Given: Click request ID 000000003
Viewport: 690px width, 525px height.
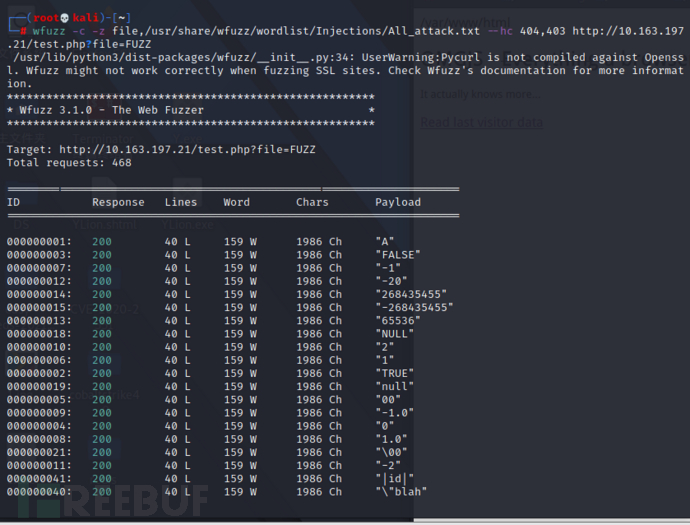Looking at the screenshot, I should pos(39,255).
